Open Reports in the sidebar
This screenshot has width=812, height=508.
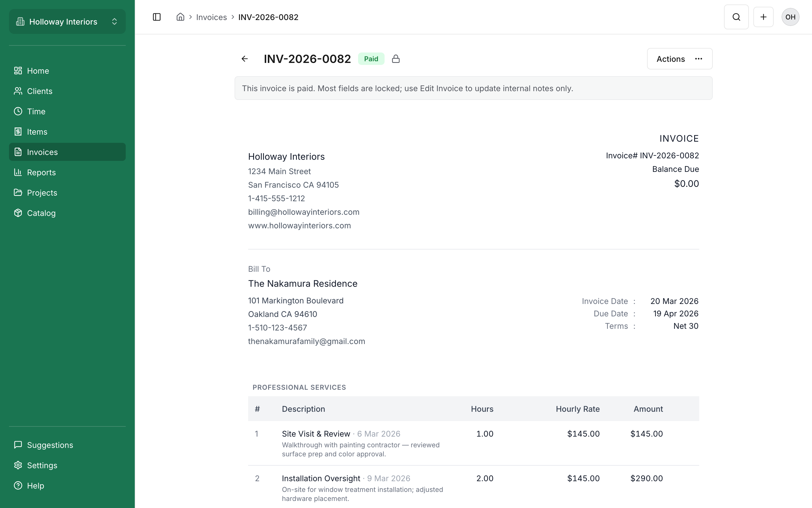coord(67,172)
